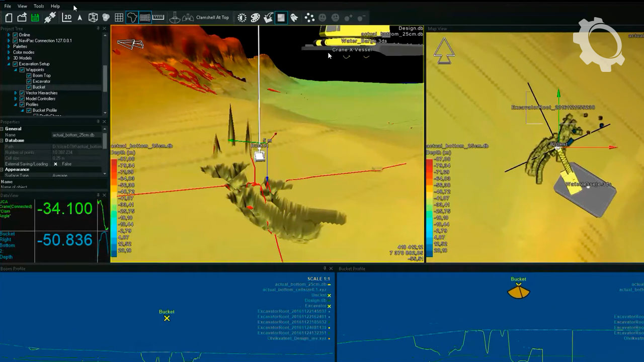Click the Name field actual_bottom_25cm.db
The height and width of the screenshot is (362, 644).
coord(73,135)
